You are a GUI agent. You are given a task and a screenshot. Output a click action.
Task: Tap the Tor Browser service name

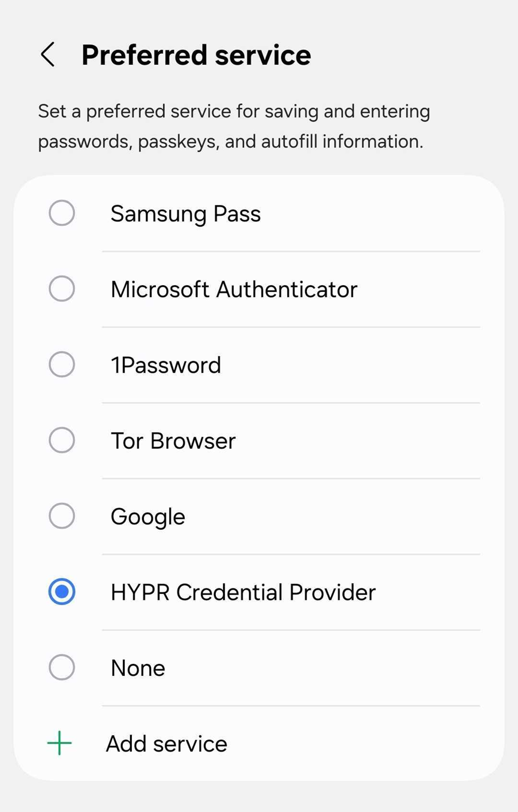[173, 441]
